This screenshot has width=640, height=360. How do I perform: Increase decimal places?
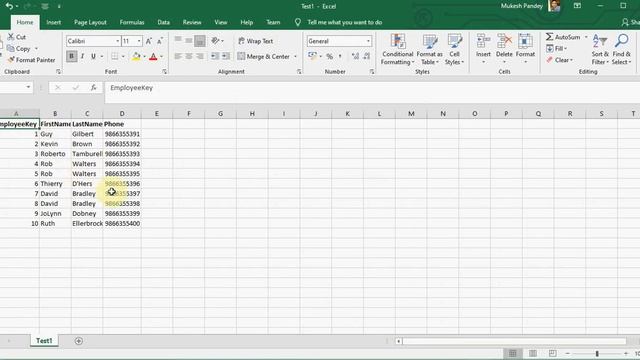(x=355, y=56)
